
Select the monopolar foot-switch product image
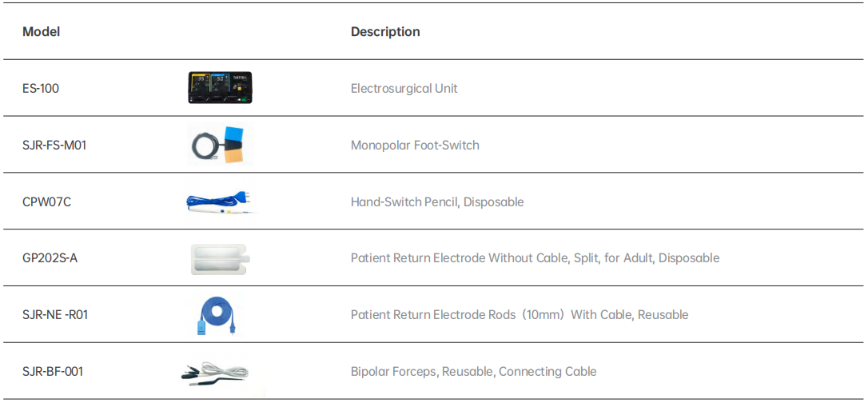tap(221, 145)
